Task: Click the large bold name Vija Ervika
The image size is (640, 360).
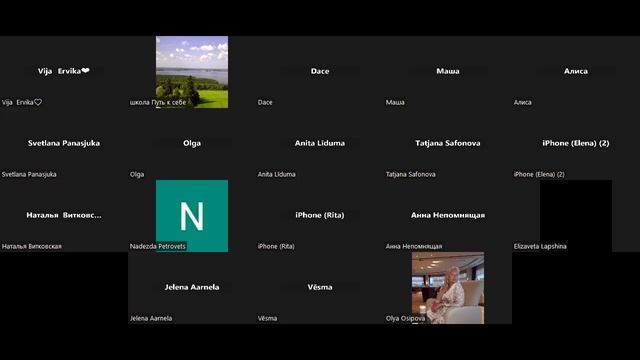Action: point(64,71)
